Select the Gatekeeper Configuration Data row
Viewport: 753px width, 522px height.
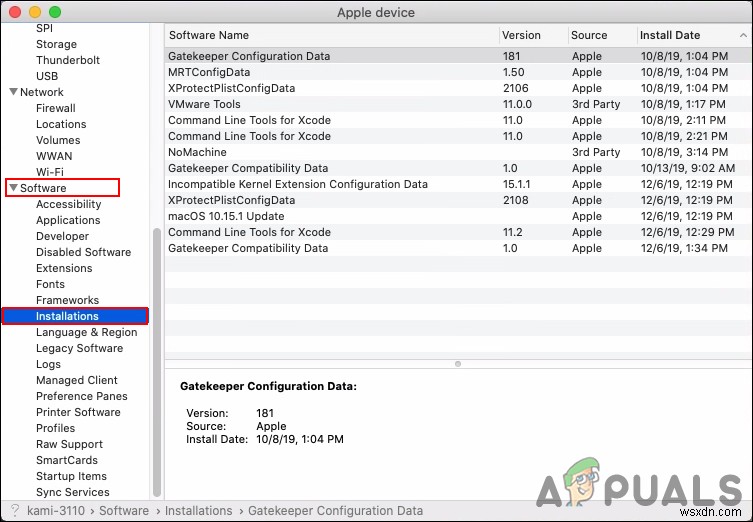click(458, 56)
